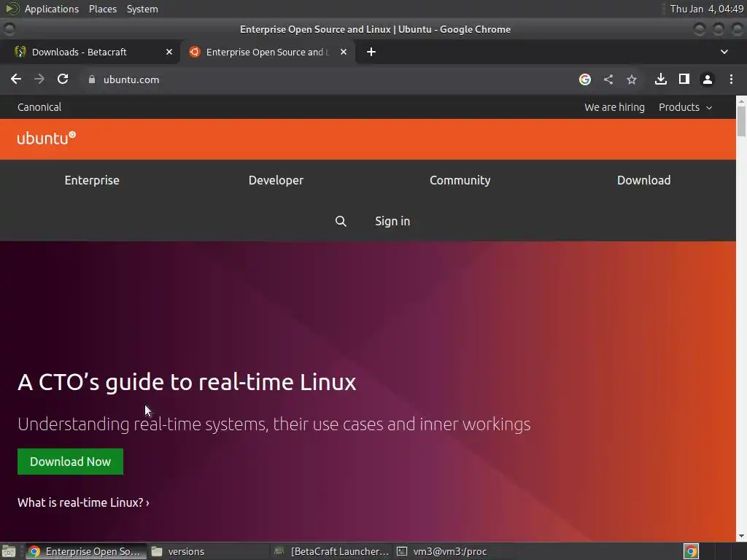
Task: Open the Chrome profile icon
Action: coord(708,79)
